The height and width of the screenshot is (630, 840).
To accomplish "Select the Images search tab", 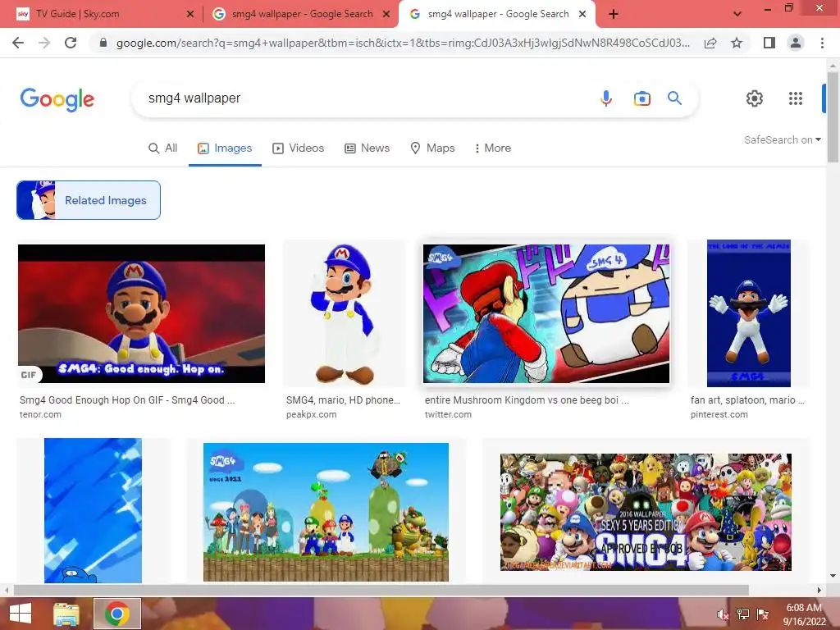I will click(225, 148).
